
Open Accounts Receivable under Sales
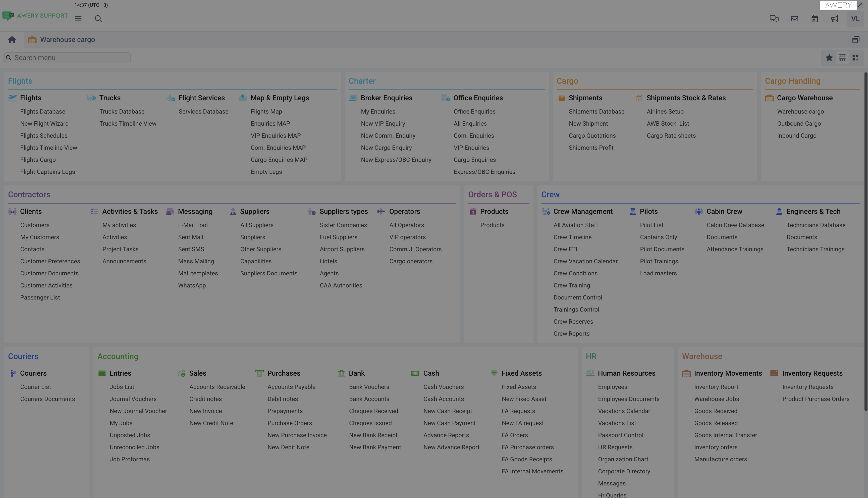point(217,387)
